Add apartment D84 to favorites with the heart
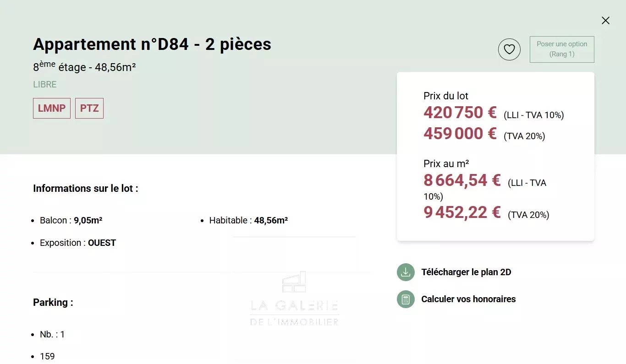626x364 pixels. click(509, 49)
